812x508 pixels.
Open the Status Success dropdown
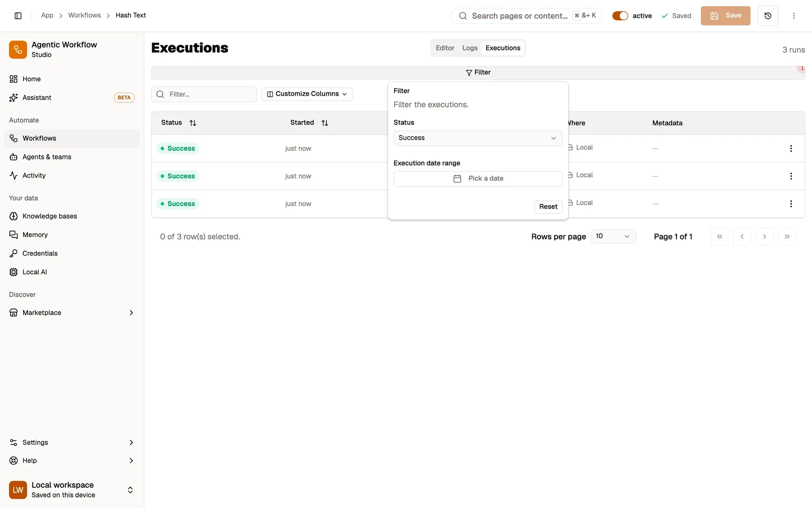[x=478, y=138]
